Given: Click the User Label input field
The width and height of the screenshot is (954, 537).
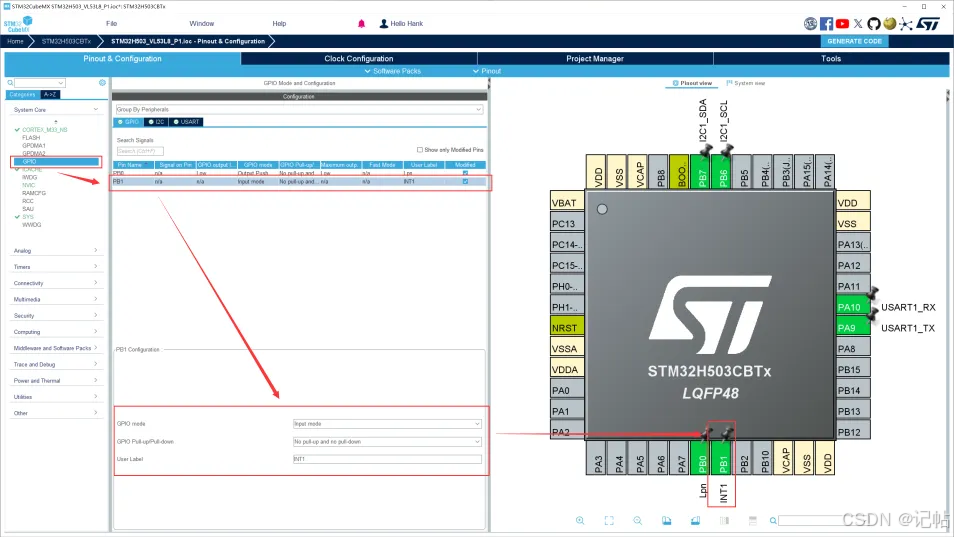Looking at the screenshot, I should [x=386, y=459].
